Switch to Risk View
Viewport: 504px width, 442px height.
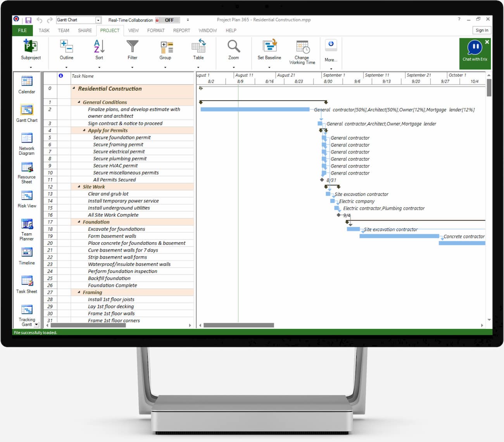pyautogui.click(x=27, y=199)
